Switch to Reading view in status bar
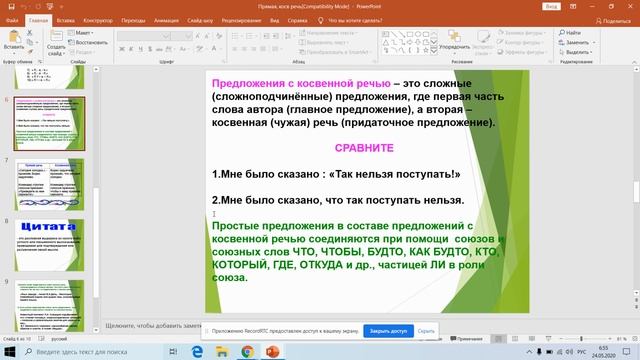This screenshot has height=360, width=640. (x=531, y=339)
